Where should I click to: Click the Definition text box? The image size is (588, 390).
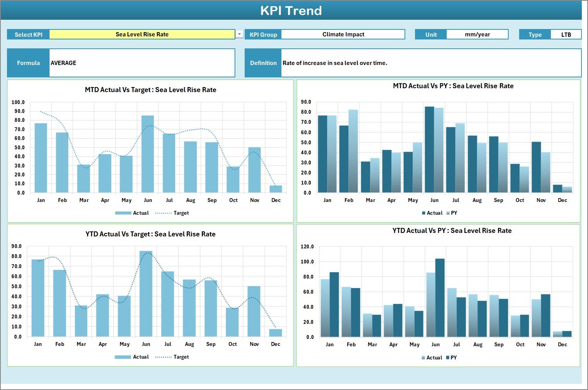(430, 63)
